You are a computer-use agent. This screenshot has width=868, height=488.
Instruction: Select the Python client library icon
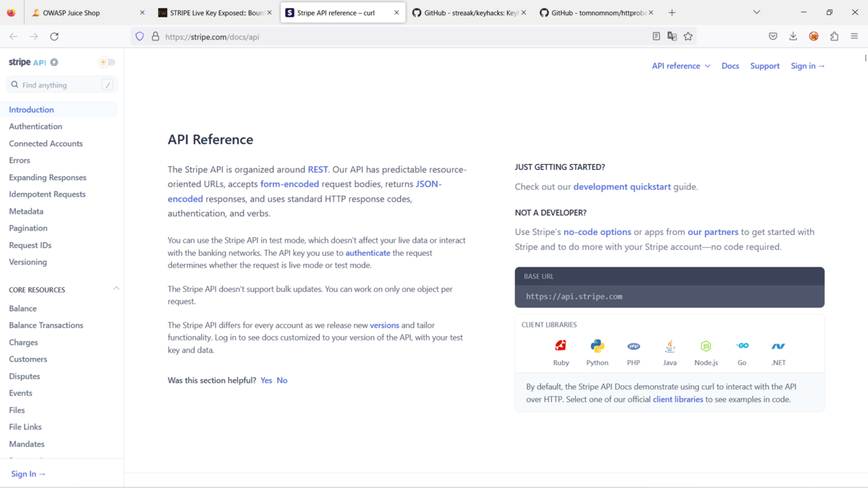point(597,346)
